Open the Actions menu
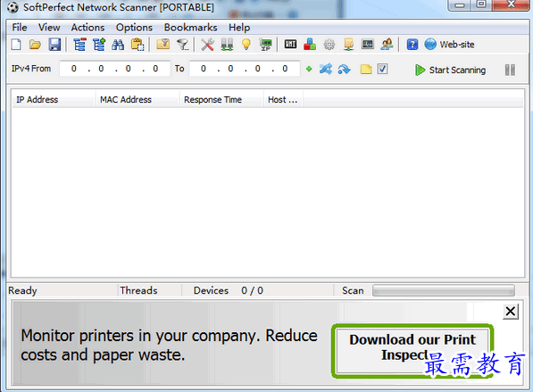This screenshot has height=392, width=533. (87, 27)
